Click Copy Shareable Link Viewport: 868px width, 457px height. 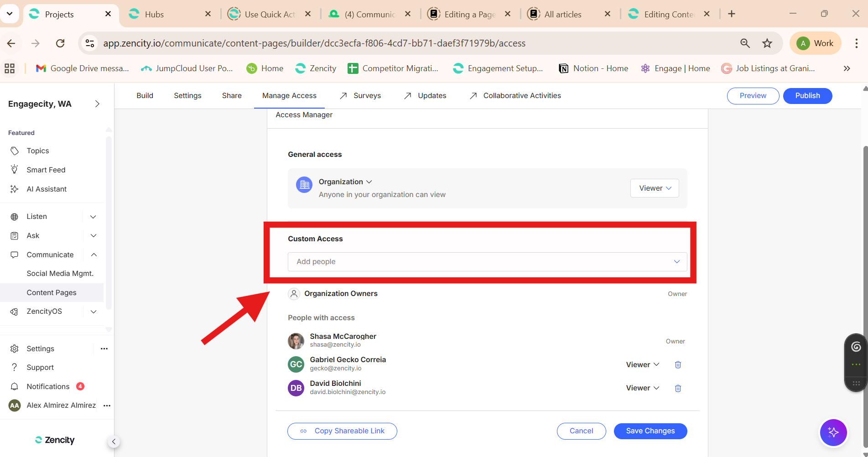[342, 431]
